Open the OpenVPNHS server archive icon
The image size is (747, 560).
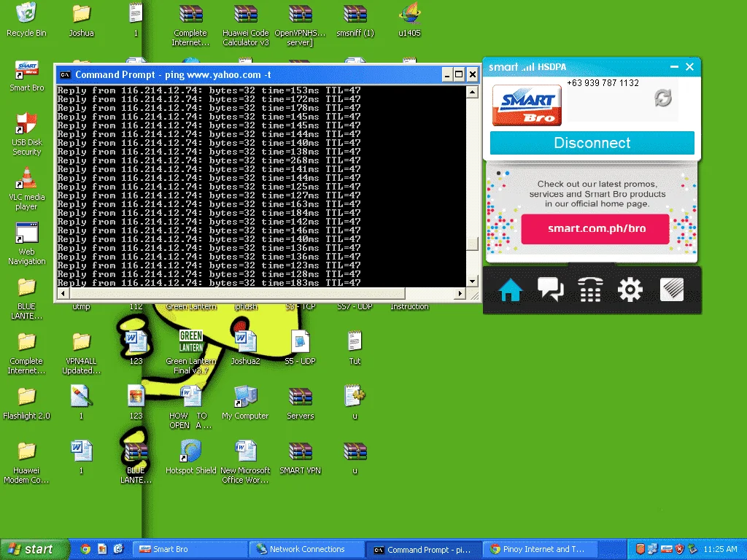pyautogui.click(x=300, y=24)
